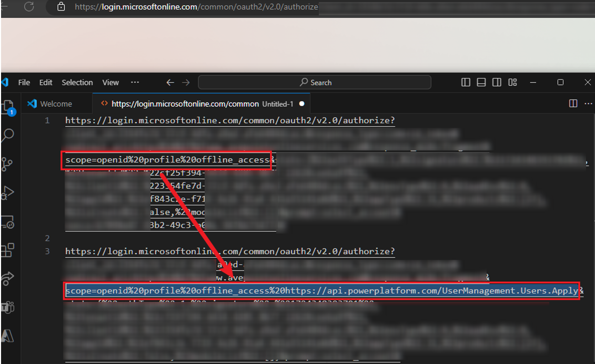Viewport: 595px width, 364px height.
Task: Open the editor actions ellipsis menu
Action: pos(588,104)
